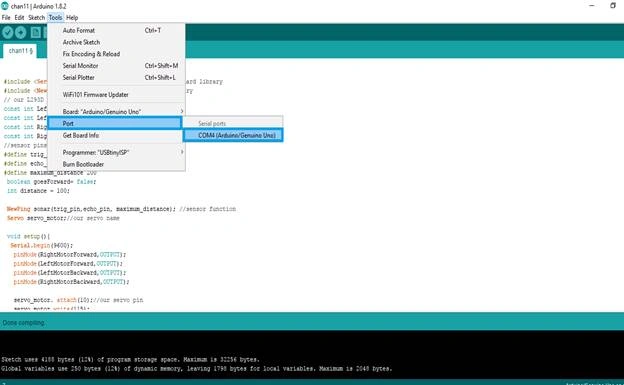Click the New sketch page icon
Image resolution: width=624 pixels, height=385 pixels.
click(x=35, y=32)
